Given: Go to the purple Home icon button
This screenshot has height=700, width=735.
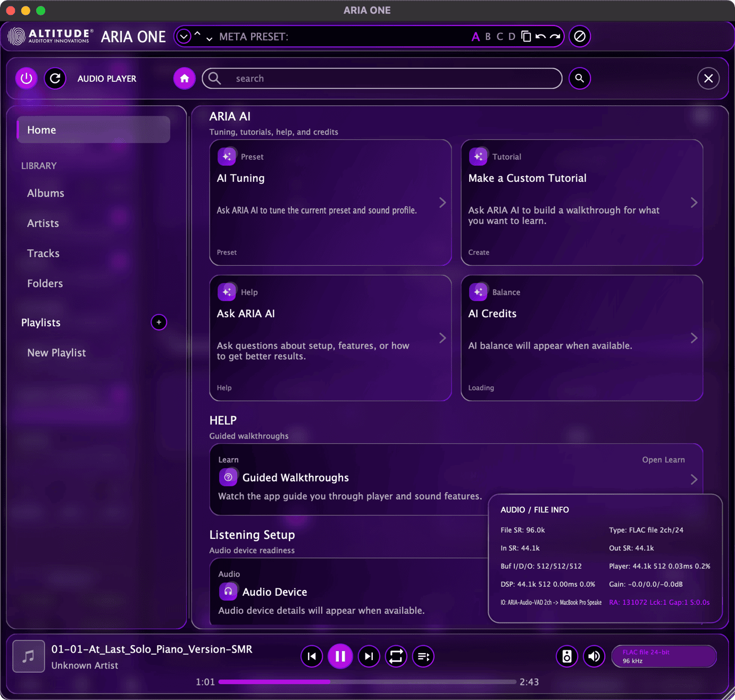Looking at the screenshot, I should (x=185, y=79).
